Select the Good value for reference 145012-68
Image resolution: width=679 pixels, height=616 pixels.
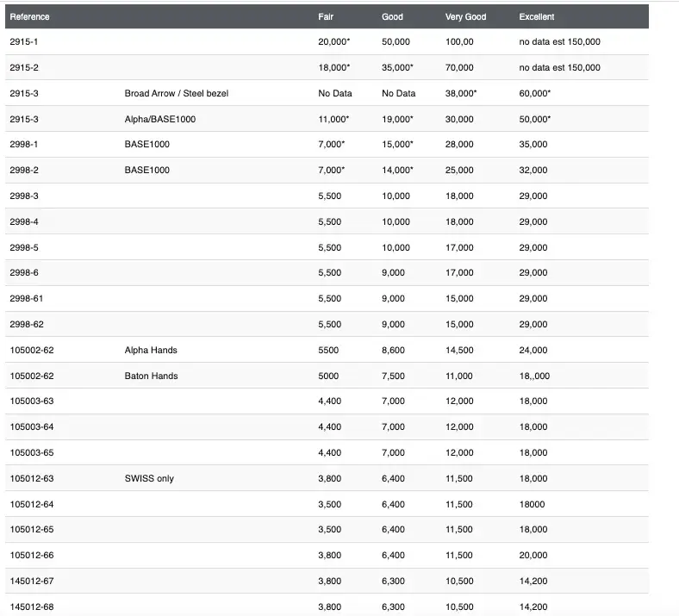pyautogui.click(x=393, y=607)
